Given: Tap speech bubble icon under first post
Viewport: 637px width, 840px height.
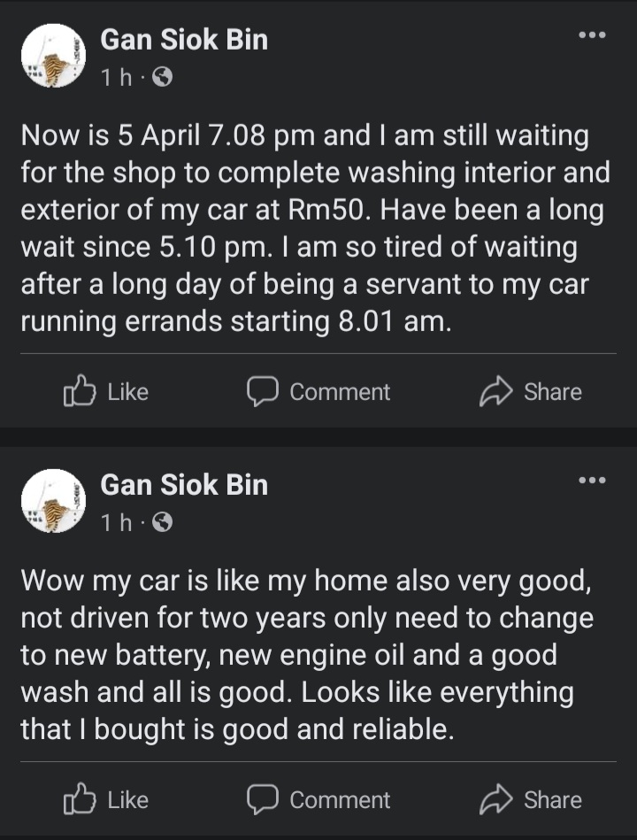Looking at the screenshot, I should pyautogui.click(x=263, y=392).
